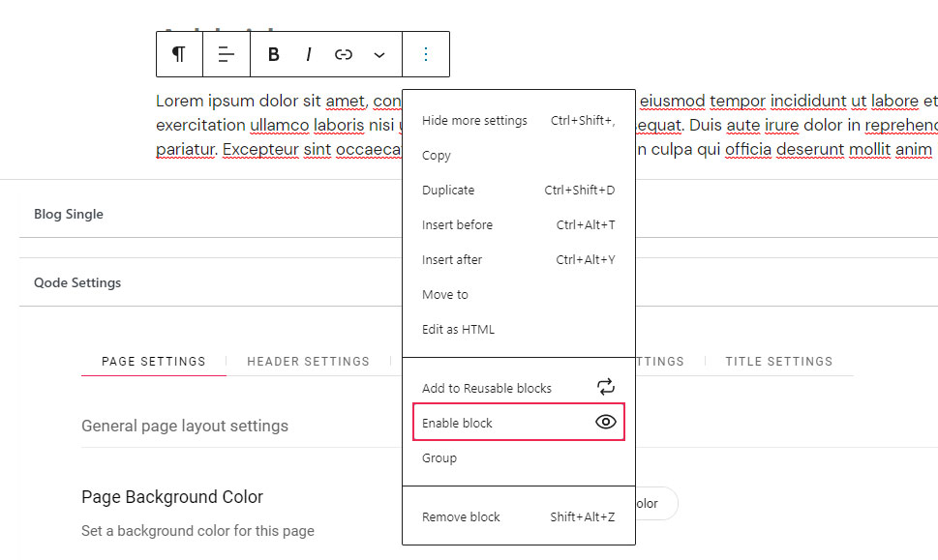This screenshot has height=560, width=938.
Task: Click Enable block menu entry
Action: [x=519, y=423]
